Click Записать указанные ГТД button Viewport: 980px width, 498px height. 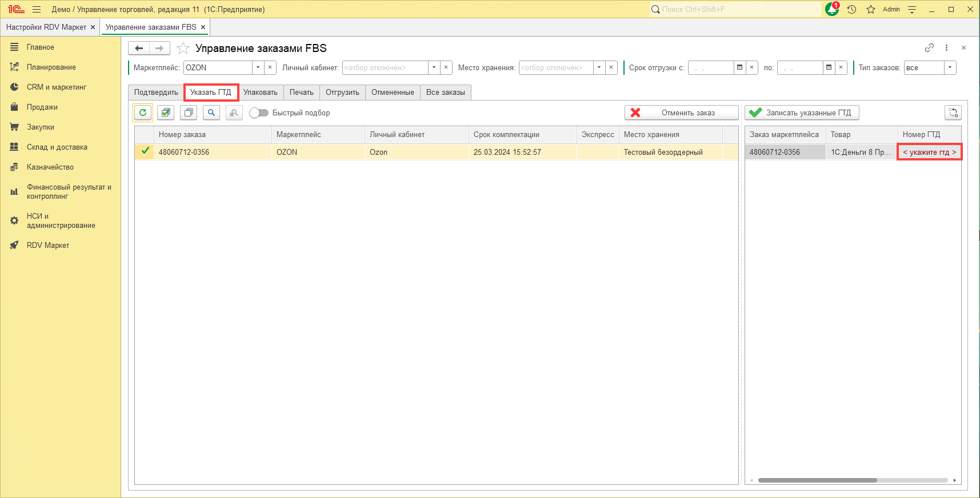tap(802, 113)
